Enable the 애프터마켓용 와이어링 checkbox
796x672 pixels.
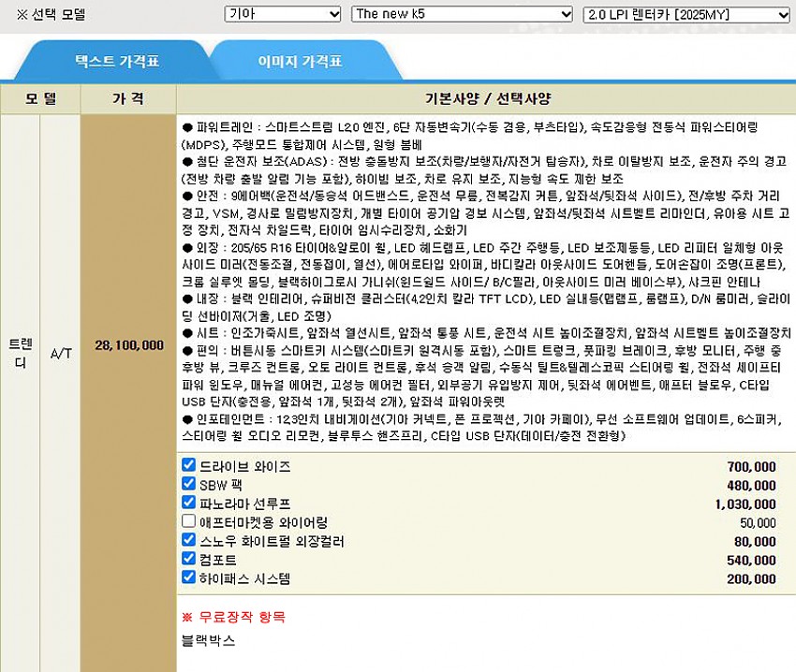tap(188, 521)
